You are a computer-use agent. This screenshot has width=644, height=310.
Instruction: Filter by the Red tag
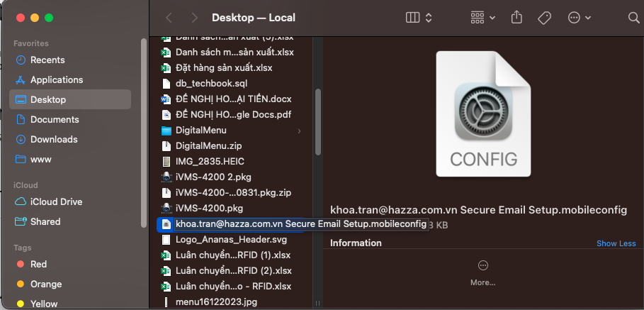tap(70, 265)
